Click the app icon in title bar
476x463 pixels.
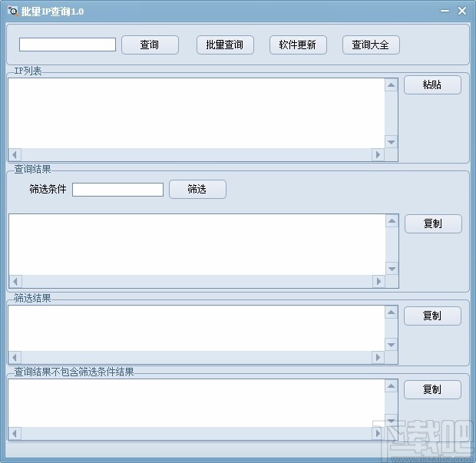click(x=13, y=11)
